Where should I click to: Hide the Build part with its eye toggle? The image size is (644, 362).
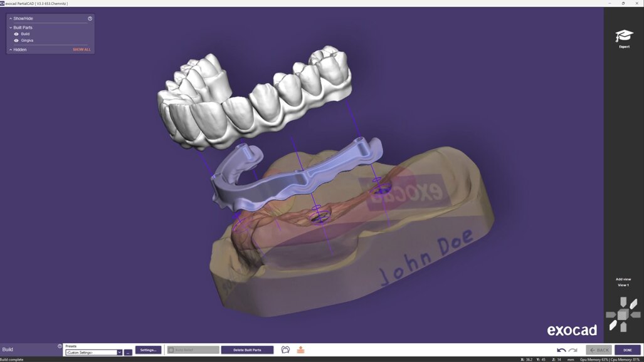16,34
